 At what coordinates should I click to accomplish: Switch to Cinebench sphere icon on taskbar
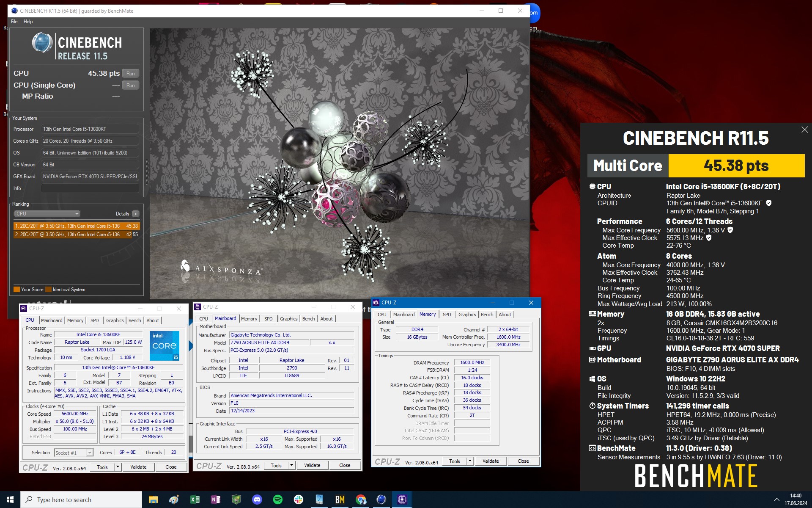pos(381,500)
